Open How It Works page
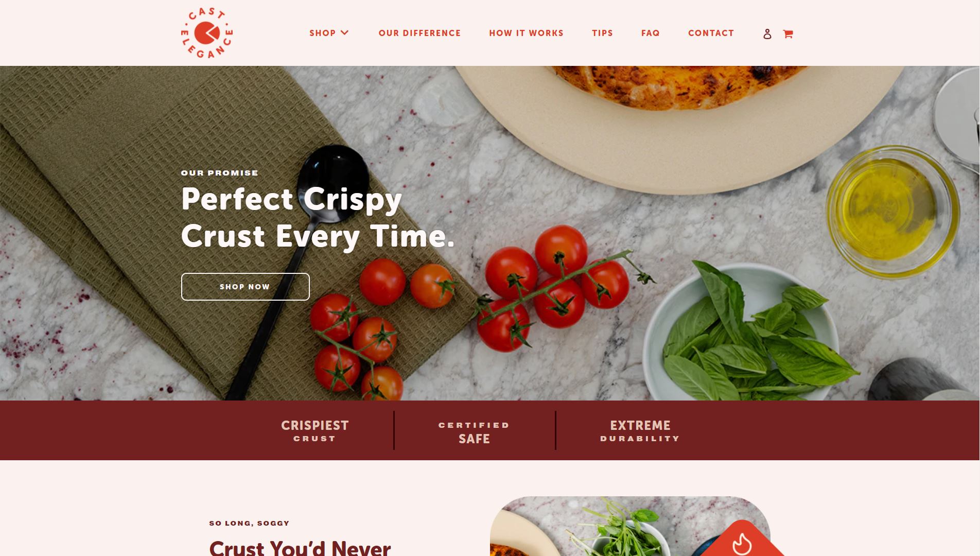Viewport: 980px width, 556px height. click(x=526, y=33)
